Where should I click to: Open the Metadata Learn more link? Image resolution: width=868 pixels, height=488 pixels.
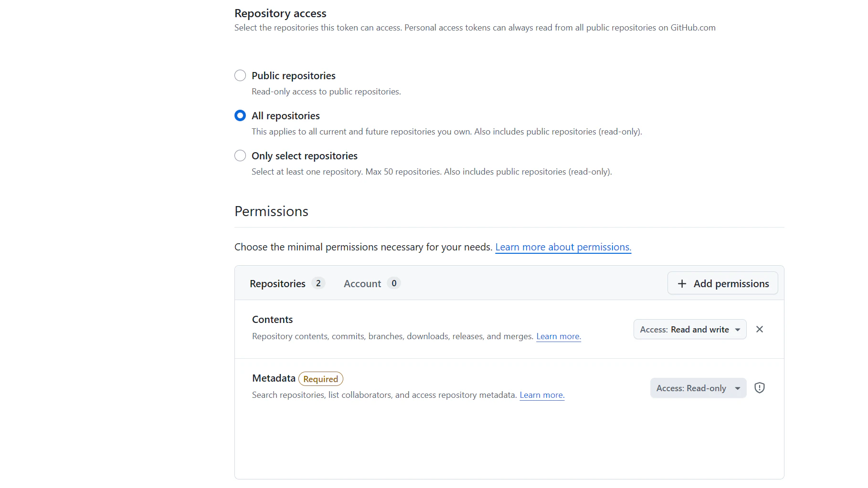click(542, 395)
